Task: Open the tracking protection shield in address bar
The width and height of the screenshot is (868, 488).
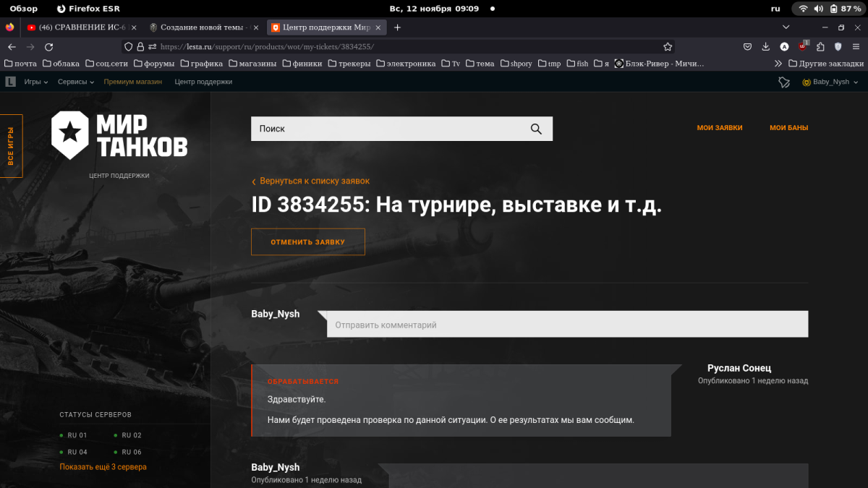Action: point(129,46)
